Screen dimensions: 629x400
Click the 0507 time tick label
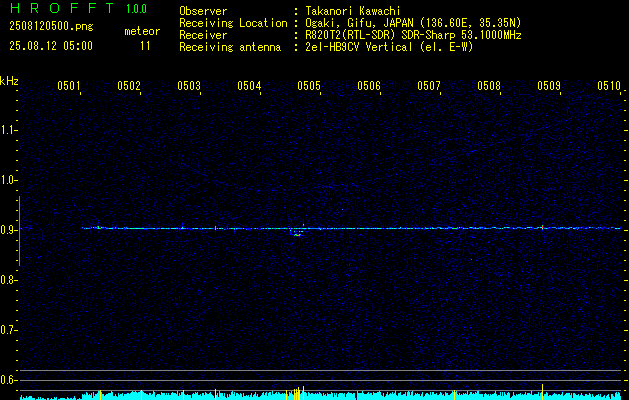tap(429, 85)
